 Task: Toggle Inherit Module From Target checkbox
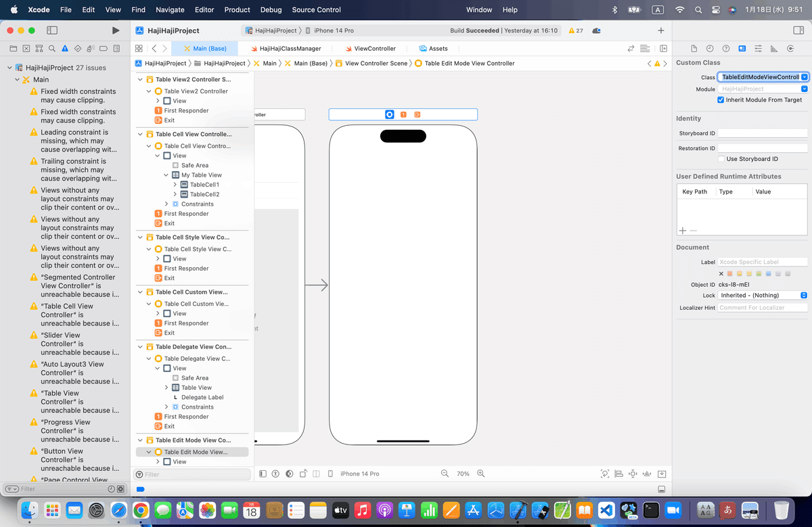coord(721,99)
